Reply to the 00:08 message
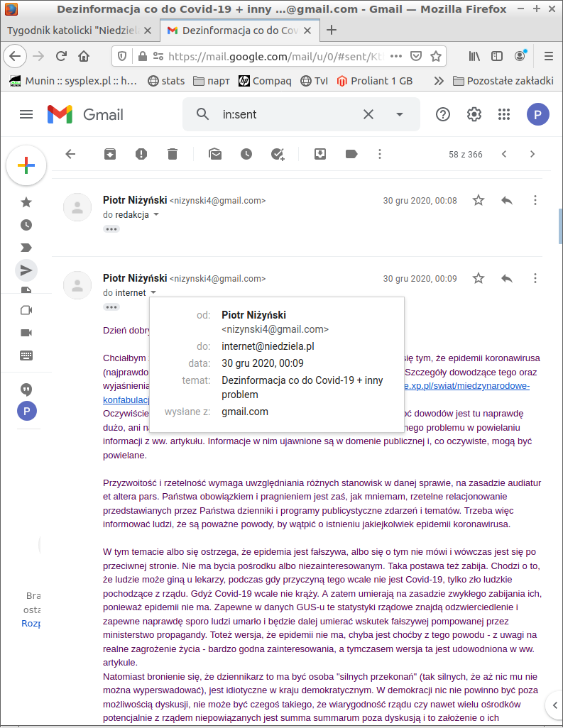Image resolution: width=563 pixels, height=728 pixels. (x=507, y=201)
